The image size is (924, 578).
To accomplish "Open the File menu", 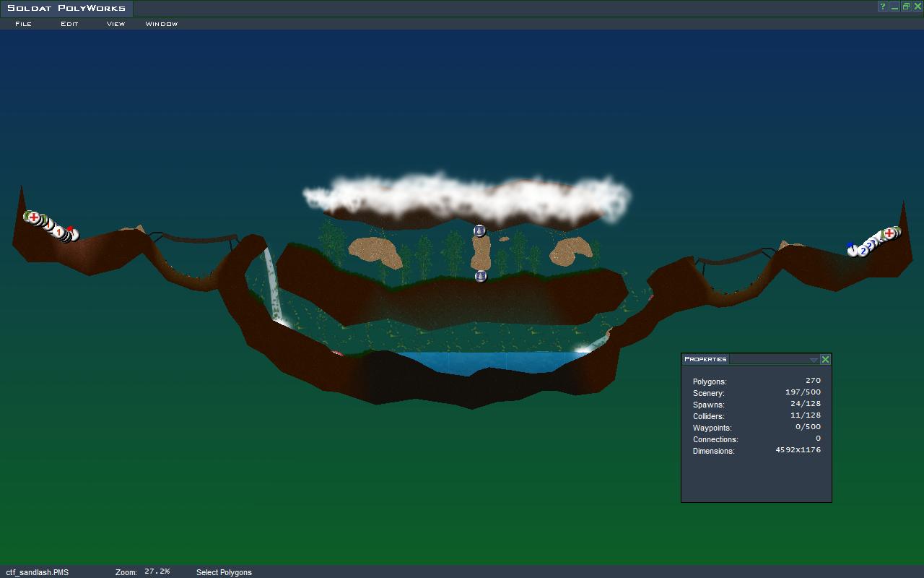I will tap(23, 24).
